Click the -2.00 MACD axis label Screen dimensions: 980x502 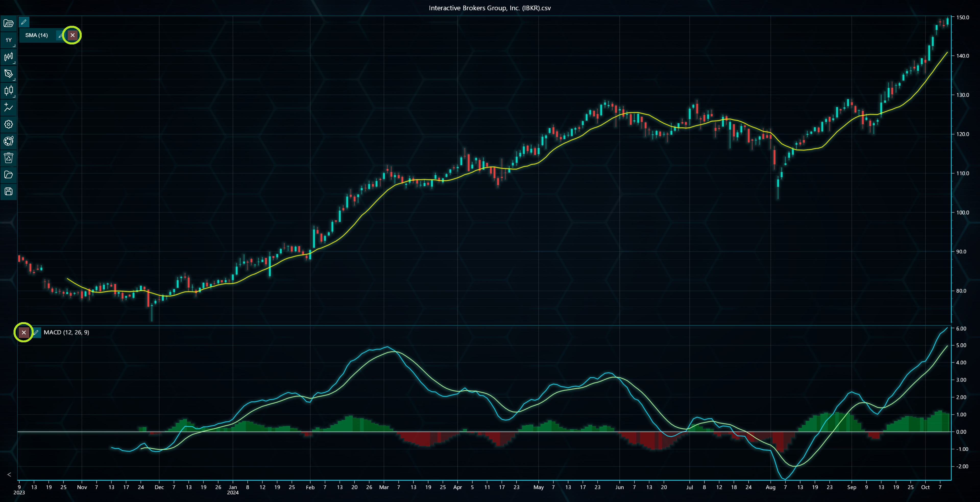click(962, 466)
